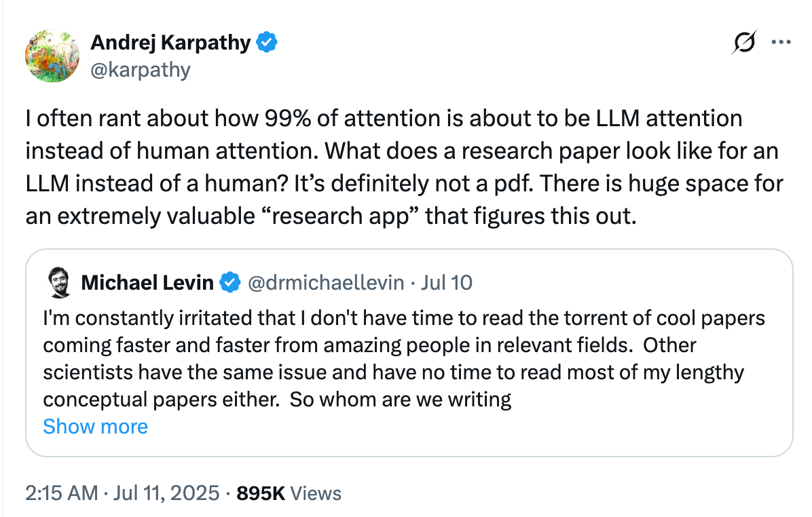Open the quoted tweet's Jul 10 date

pyautogui.click(x=446, y=282)
